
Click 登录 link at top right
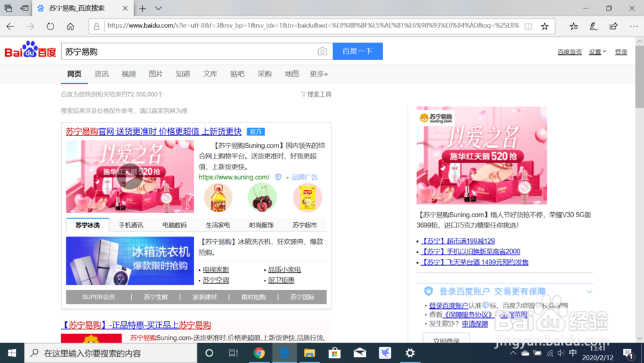click(x=621, y=52)
